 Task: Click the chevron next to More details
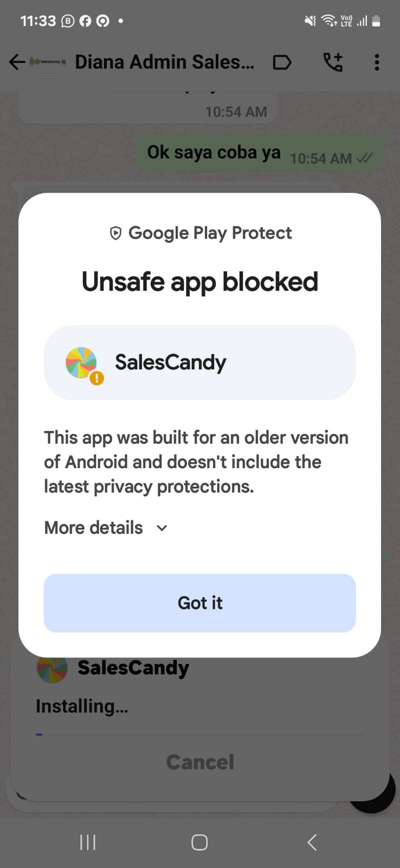(162, 528)
